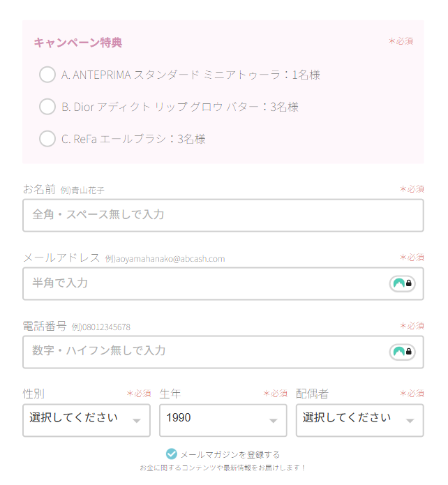This screenshot has height=485, width=448.
Task: Click the 生年 dropdown arrow
Action: pos(273,421)
